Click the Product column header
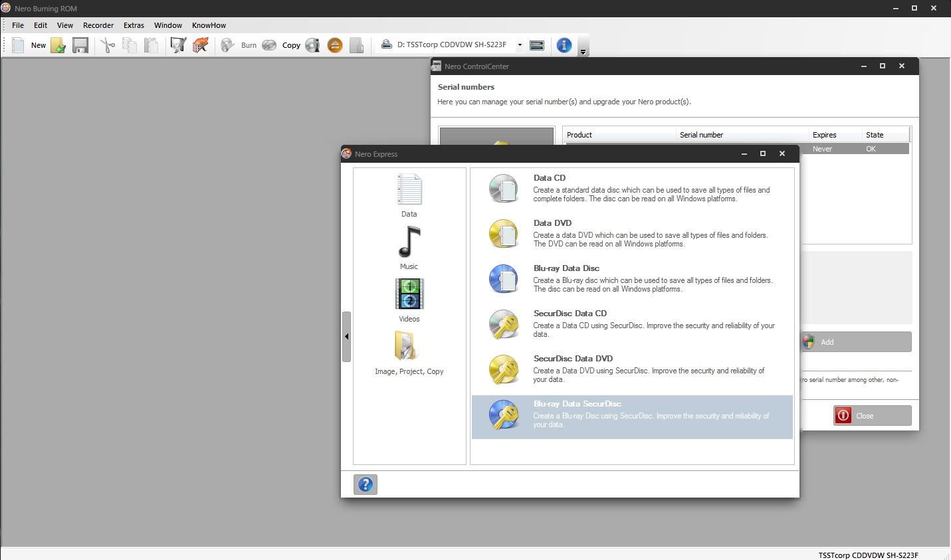The width and height of the screenshot is (951, 560). click(619, 135)
